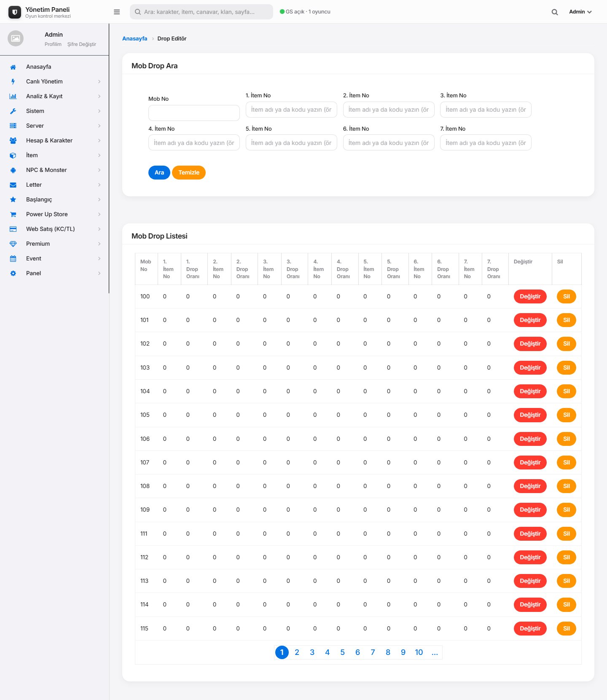
Task: Open the Power Up Store menu
Action: (54, 215)
